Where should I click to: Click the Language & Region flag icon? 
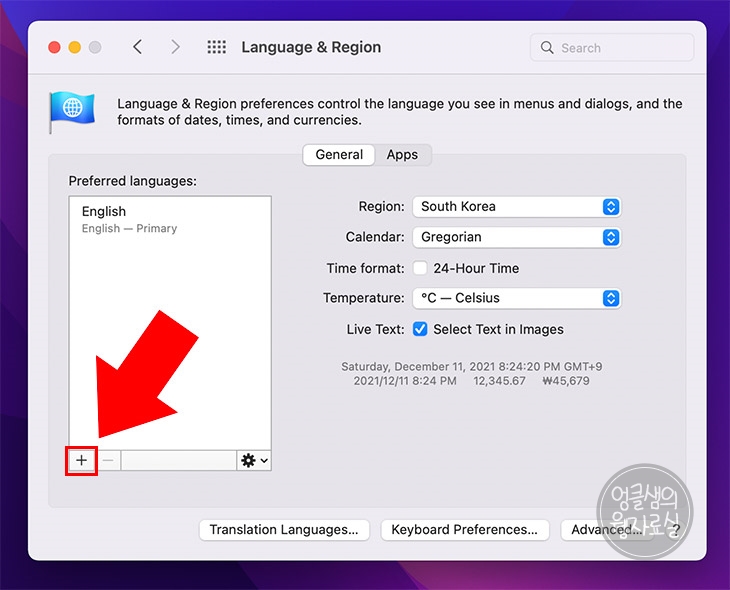pos(72,112)
